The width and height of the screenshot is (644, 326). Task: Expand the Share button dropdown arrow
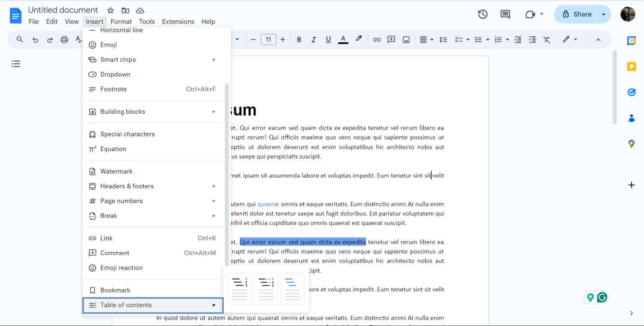[x=603, y=14]
